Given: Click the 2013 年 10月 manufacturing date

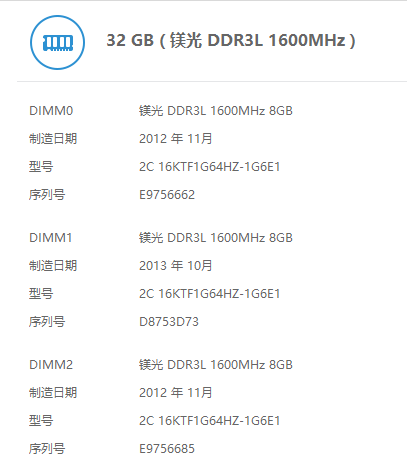Looking at the screenshot, I should click(x=175, y=266).
